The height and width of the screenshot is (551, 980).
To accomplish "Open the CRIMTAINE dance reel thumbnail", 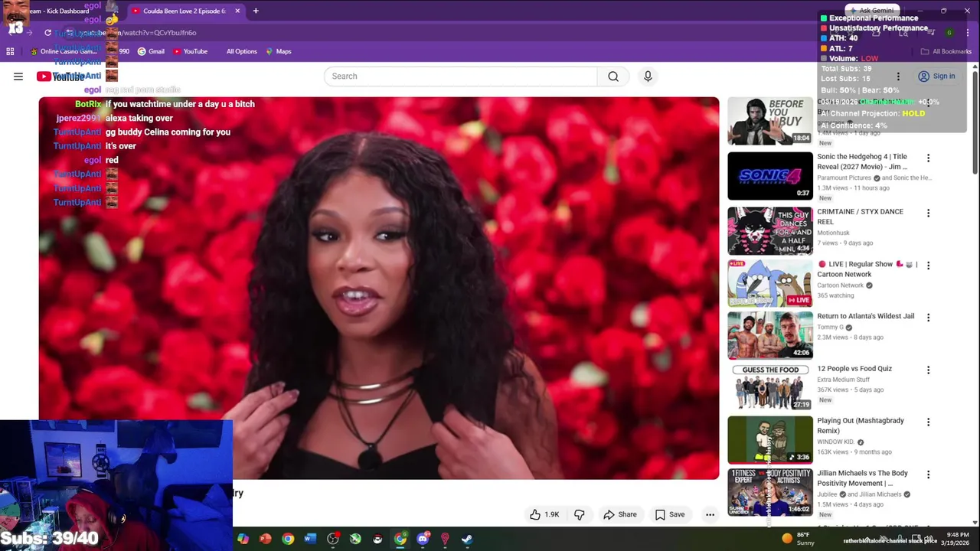I will tap(770, 231).
